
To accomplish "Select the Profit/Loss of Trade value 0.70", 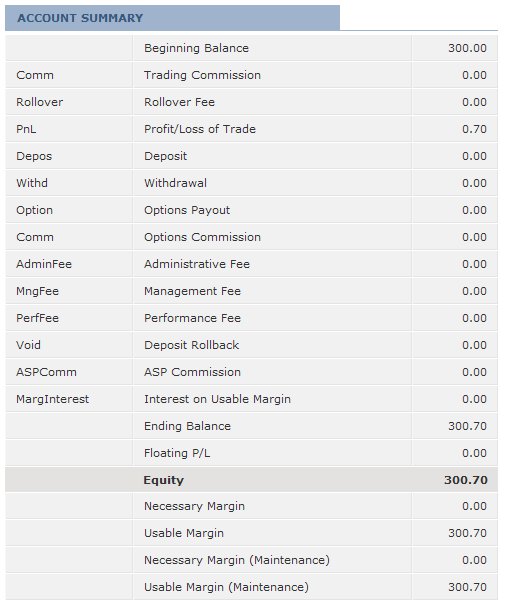I will (x=474, y=129).
